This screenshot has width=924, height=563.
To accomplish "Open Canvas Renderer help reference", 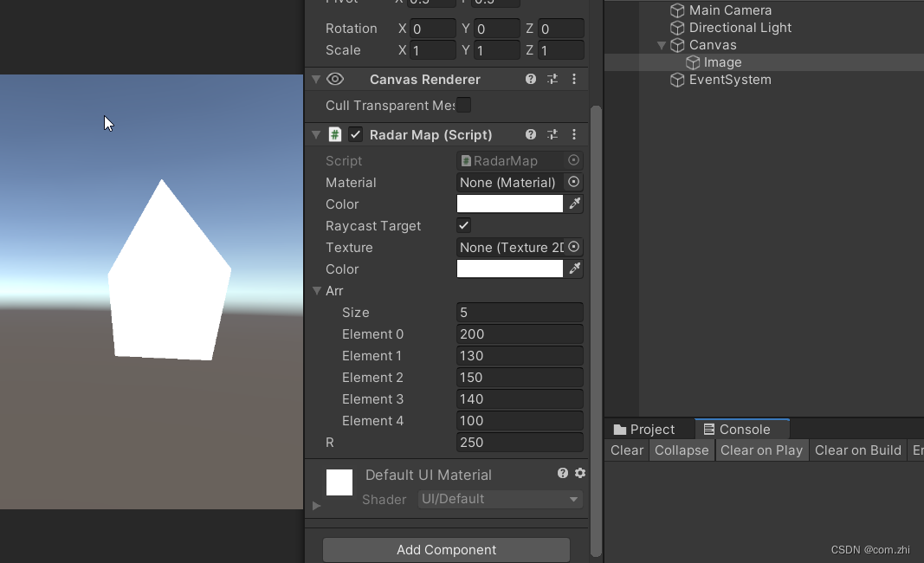I will pos(530,79).
